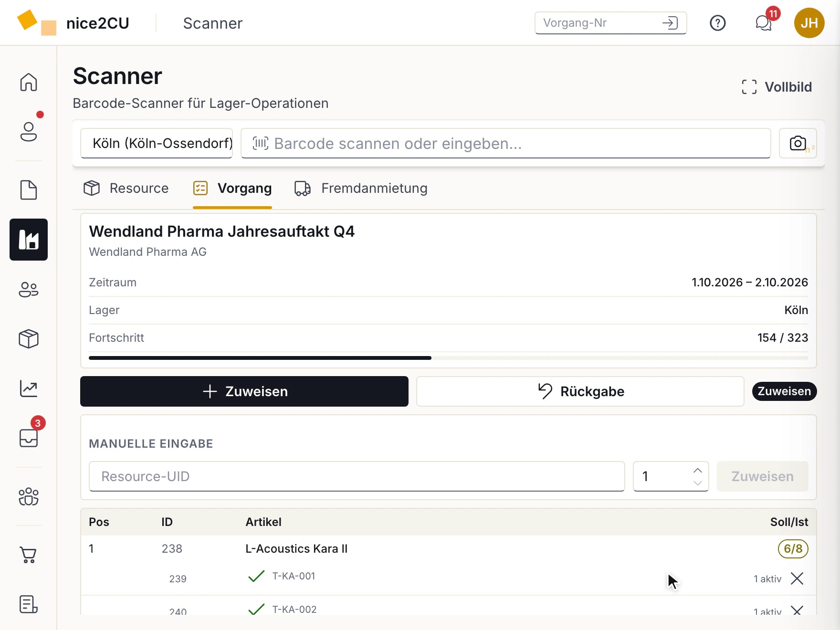Open the inbox icon with badge 3

29,438
